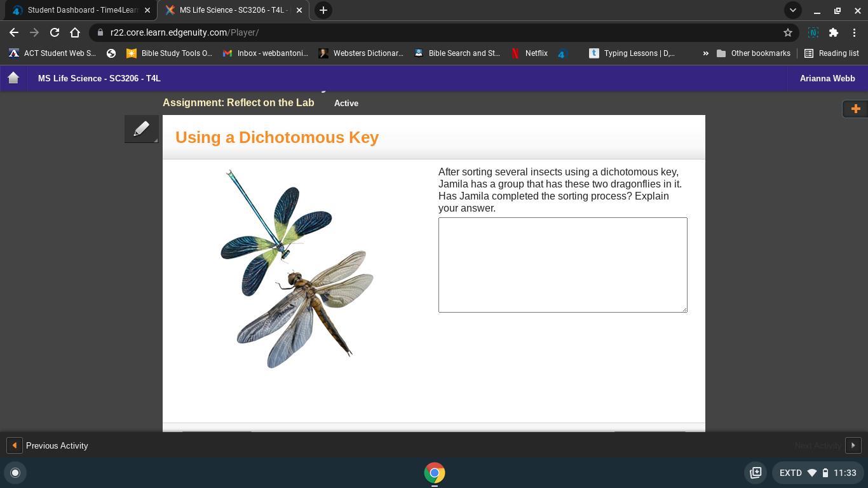
Task: Click the browser back arrow
Action: (x=14, y=32)
